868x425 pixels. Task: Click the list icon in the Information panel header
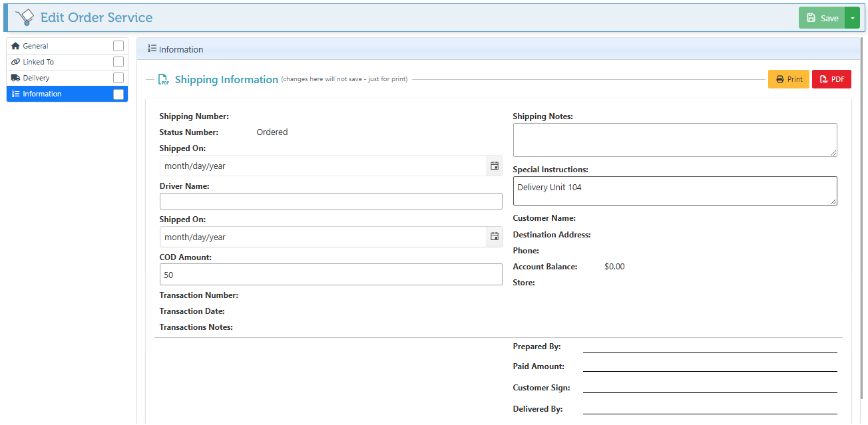152,49
